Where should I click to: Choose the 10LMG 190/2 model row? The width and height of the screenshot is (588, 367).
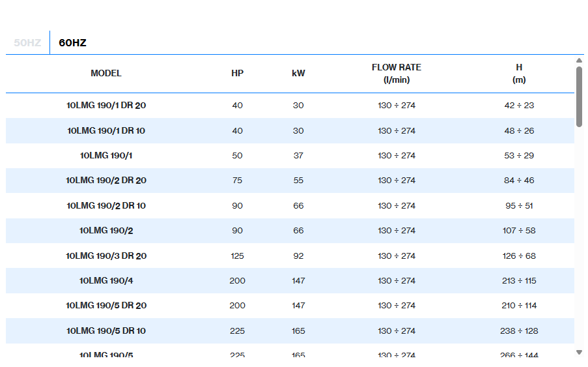(x=106, y=231)
